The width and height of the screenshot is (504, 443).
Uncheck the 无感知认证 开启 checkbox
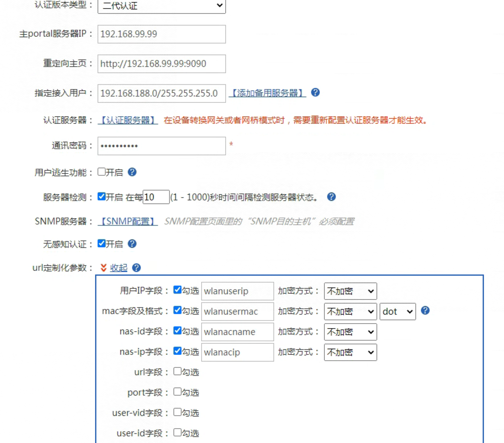pos(101,244)
